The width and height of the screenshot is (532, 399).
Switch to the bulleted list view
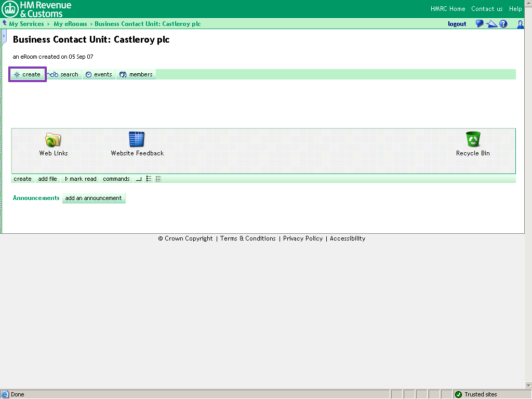(x=149, y=179)
